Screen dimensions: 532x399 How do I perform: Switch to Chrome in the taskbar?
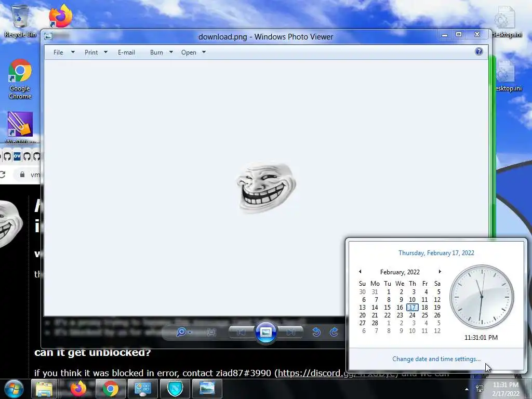(x=111, y=389)
